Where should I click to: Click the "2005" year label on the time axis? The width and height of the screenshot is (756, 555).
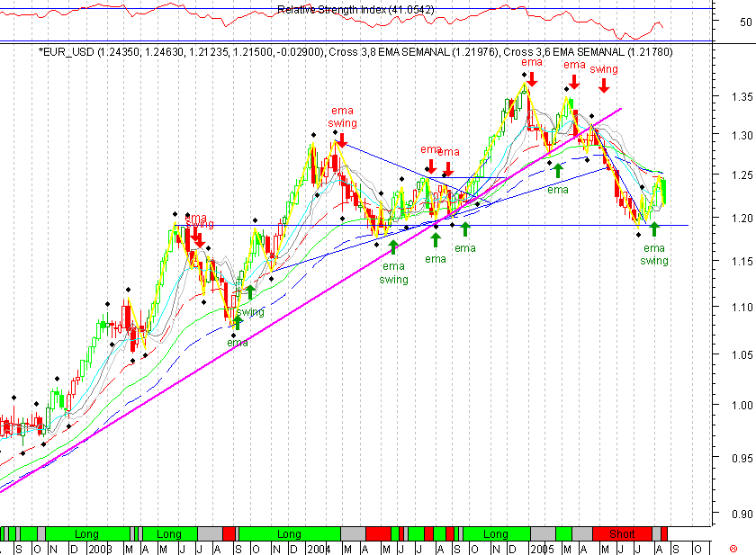[x=544, y=547]
